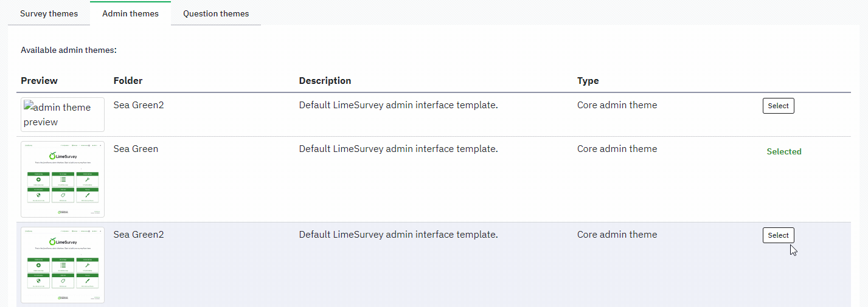Screen dimensions: 868x307
Task: Click the Type column header
Action: (588, 81)
